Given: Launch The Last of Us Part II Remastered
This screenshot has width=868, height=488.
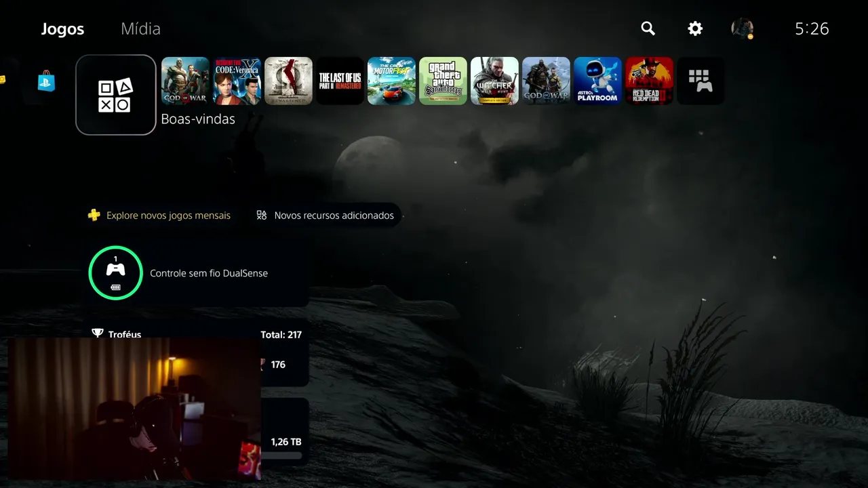Looking at the screenshot, I should 340,81.
